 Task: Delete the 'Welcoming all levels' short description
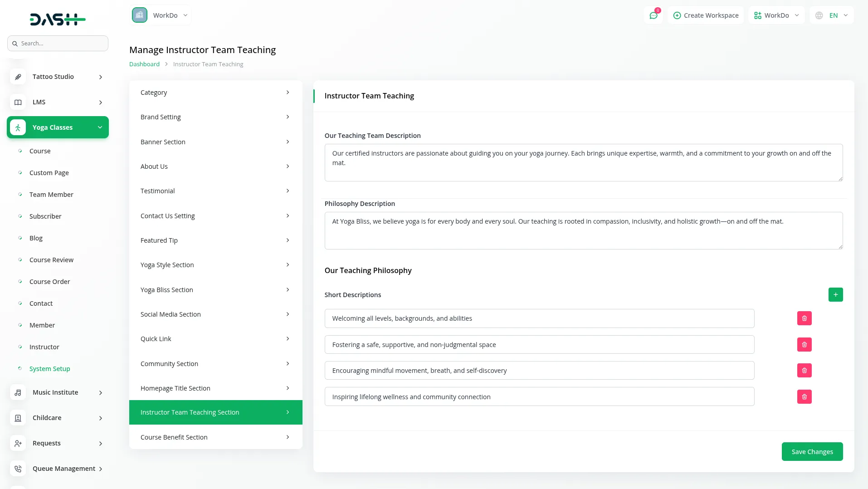tap(804, 318)
